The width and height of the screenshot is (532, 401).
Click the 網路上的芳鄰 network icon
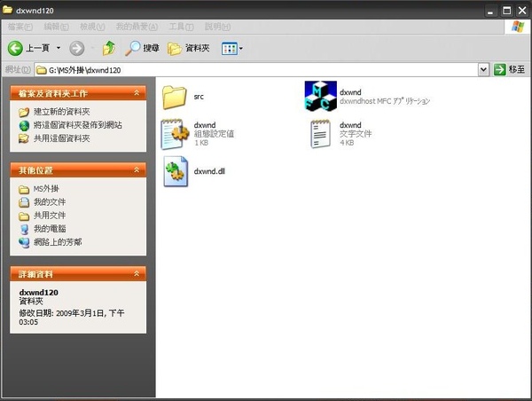click(24, 242)
